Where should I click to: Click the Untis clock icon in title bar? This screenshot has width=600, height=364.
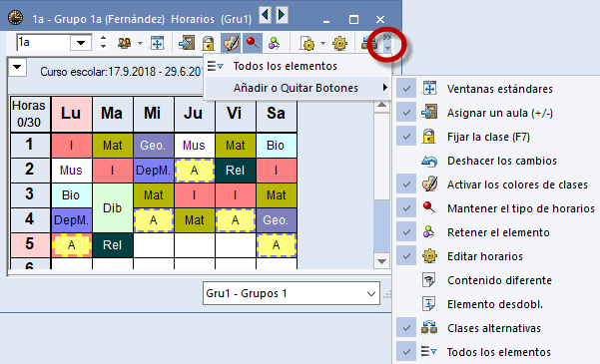point(15,18)
